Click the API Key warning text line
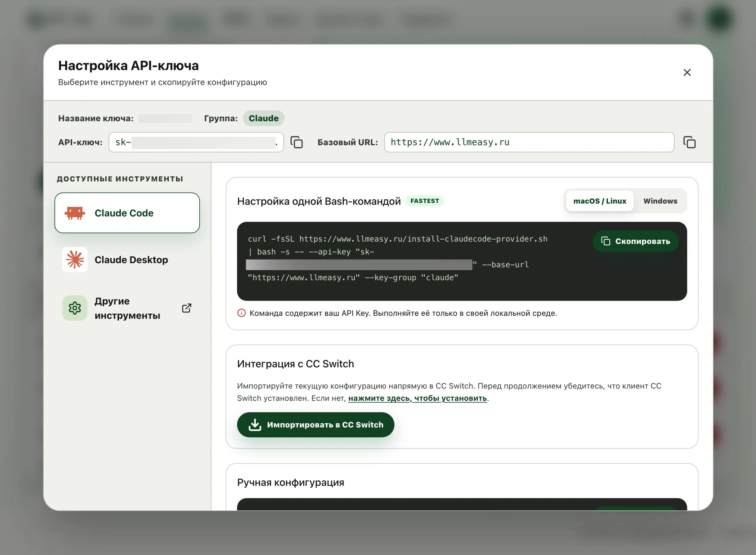 403,313
